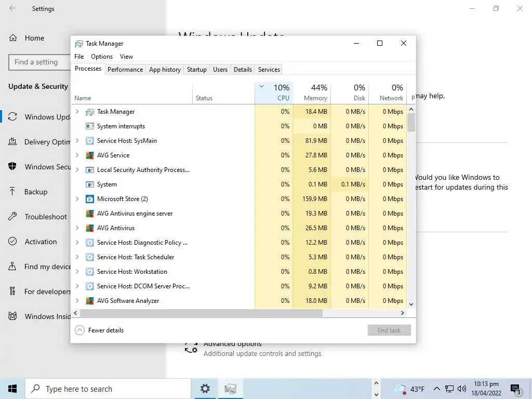Click the taskbar search box
Image resolution: width=532 pixels, height=399 pixels.
[108, 389]
